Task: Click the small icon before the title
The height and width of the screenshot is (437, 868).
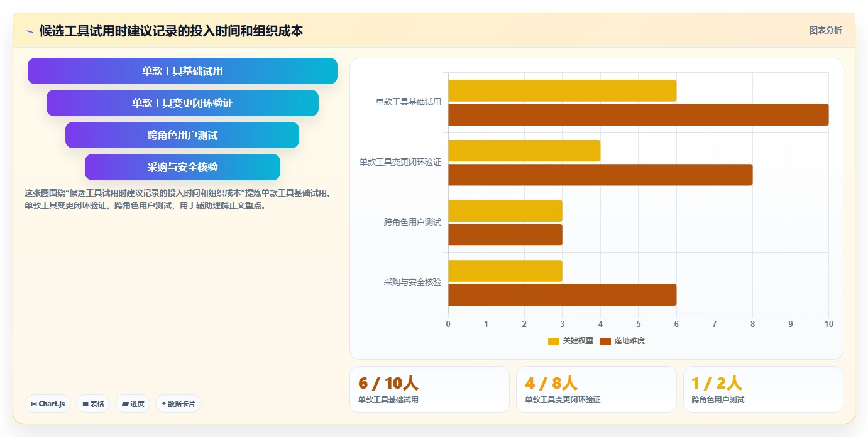Action: [30, 31]
